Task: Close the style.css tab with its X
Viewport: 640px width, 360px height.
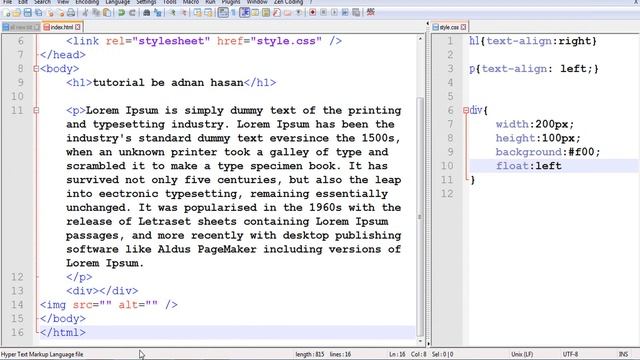Action: coord(463,27)
